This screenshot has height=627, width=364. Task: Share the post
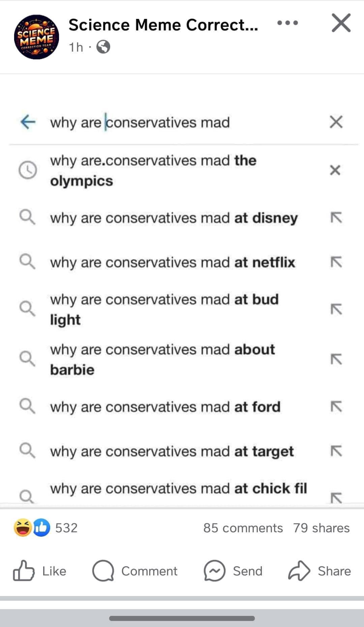coord(320,571)
